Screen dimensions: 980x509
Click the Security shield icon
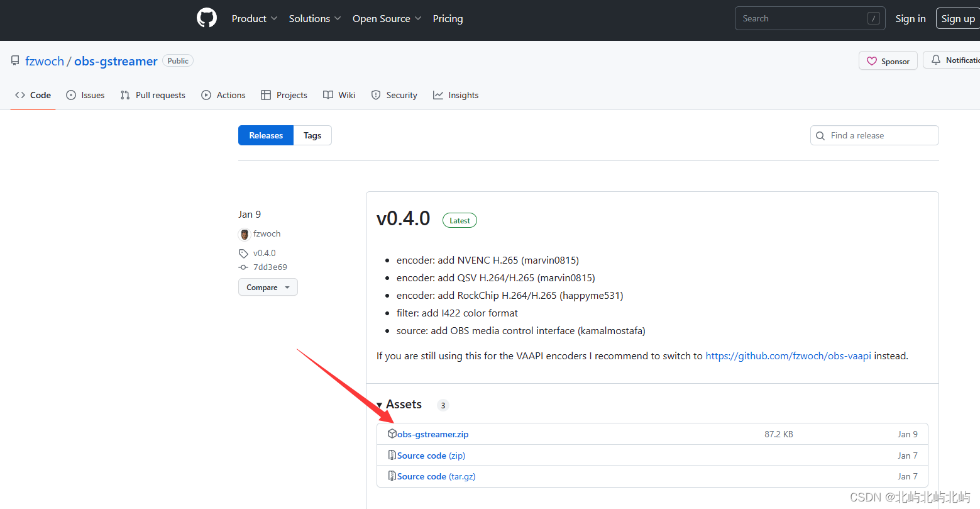pyautogui.click(x=376, y=95)
